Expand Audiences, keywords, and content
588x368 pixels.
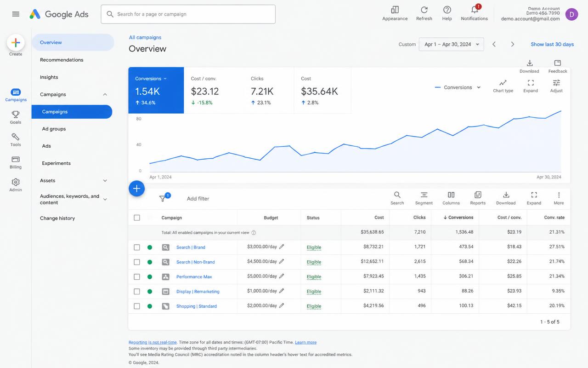[105, 199]
